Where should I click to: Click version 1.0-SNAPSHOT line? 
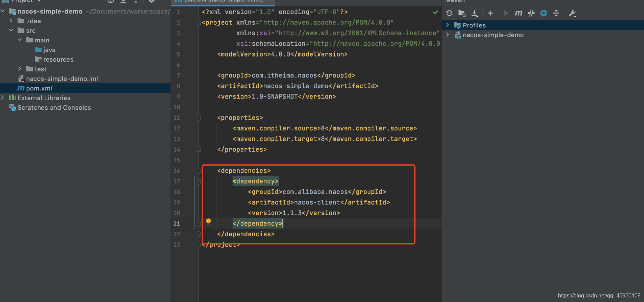click(277, 97)
